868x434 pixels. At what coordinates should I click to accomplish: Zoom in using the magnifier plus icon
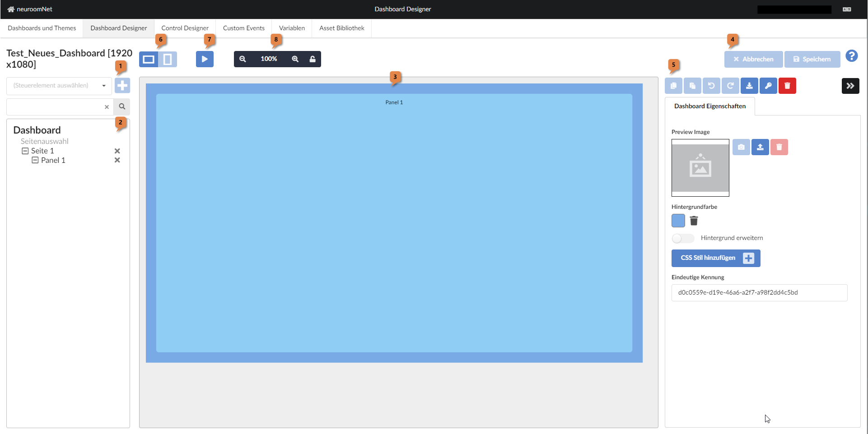click(x=295, y=59)
